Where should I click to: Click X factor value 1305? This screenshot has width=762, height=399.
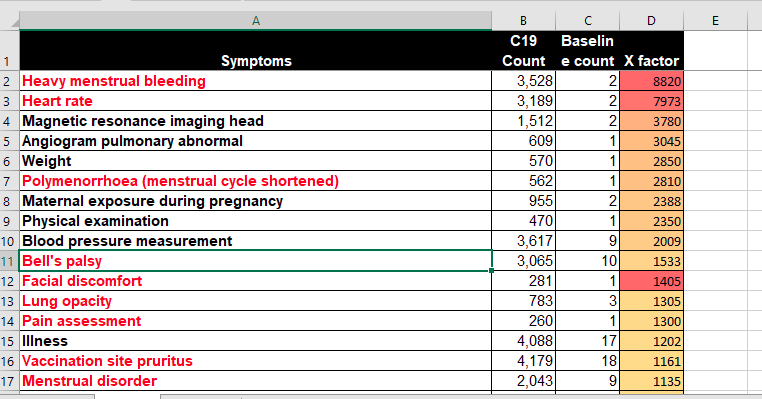[651, 301]
